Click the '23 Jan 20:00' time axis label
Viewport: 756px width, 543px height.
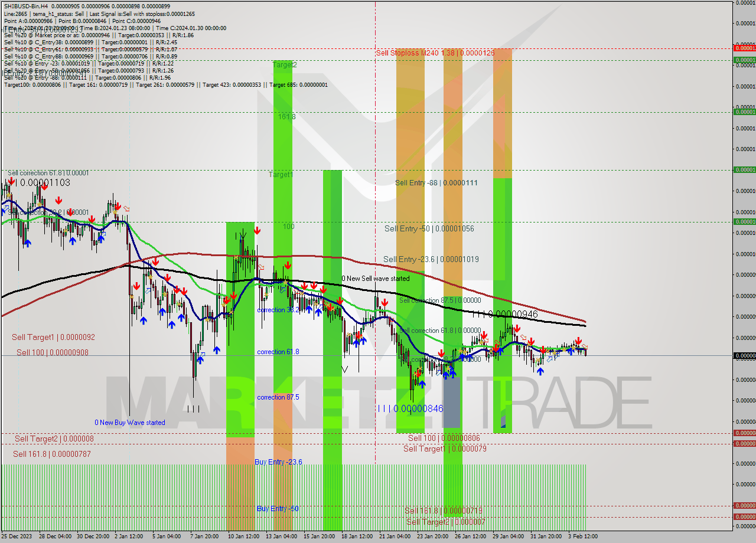433,537
